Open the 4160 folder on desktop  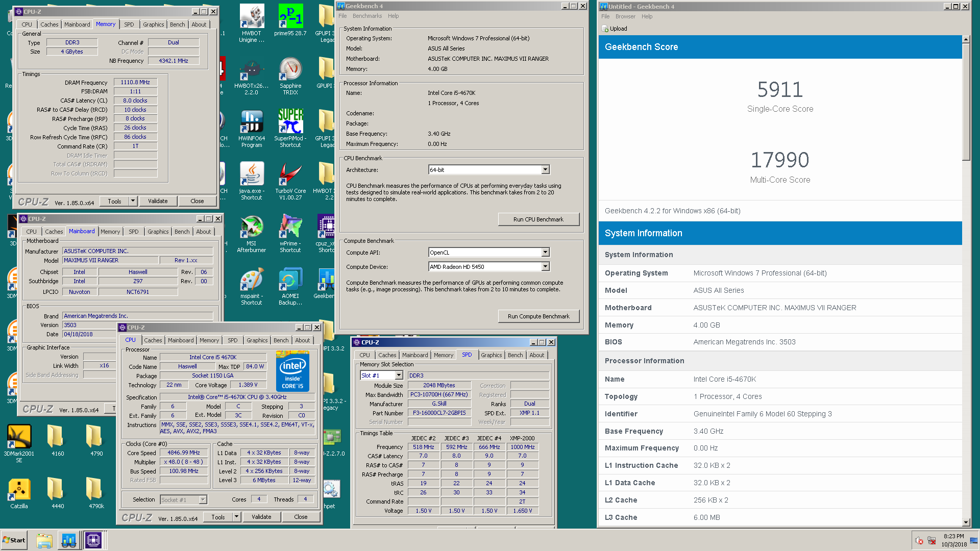point(58,440)
